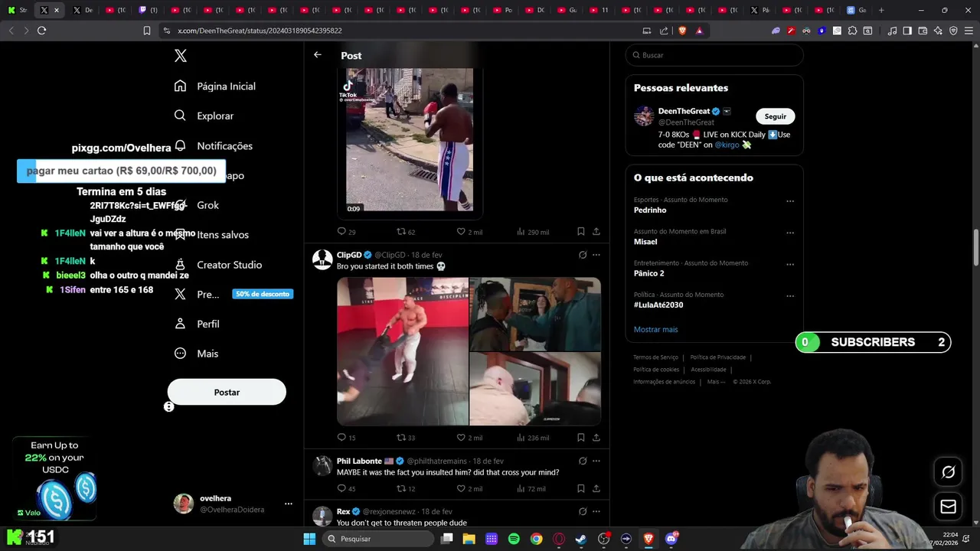
Task: Open the top-right image in ClipGD post
Action: coord(535,315)
